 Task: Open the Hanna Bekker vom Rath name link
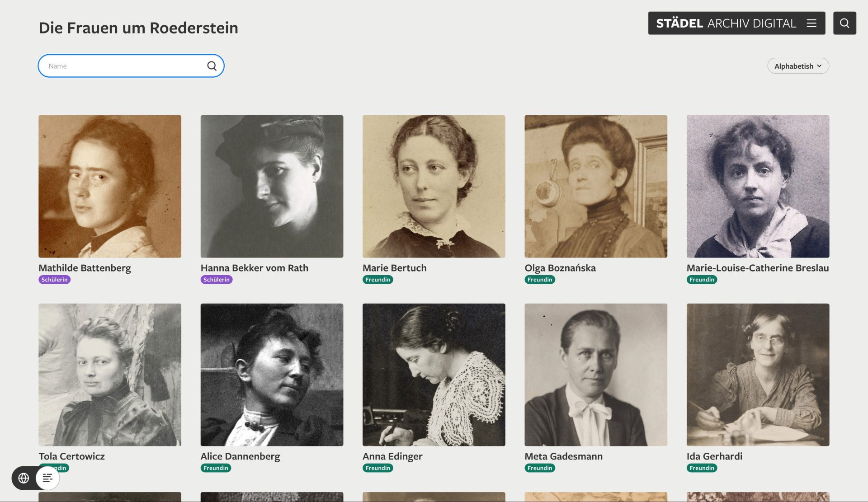click(254, 268)
